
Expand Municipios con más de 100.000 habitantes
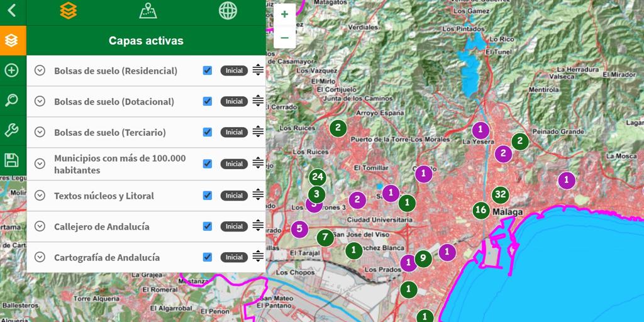pyautogui.click(x=40, y=164)
